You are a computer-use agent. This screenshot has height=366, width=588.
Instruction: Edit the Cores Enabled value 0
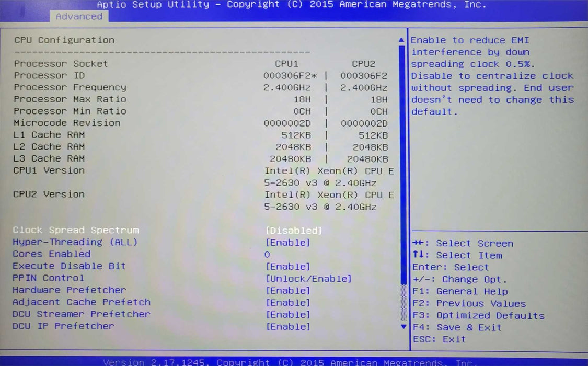point(267,255)
